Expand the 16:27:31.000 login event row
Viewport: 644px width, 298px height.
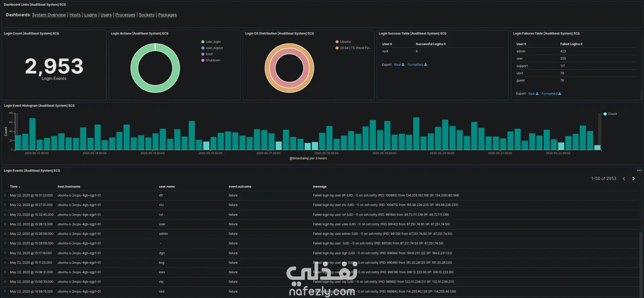click(5, 205)
